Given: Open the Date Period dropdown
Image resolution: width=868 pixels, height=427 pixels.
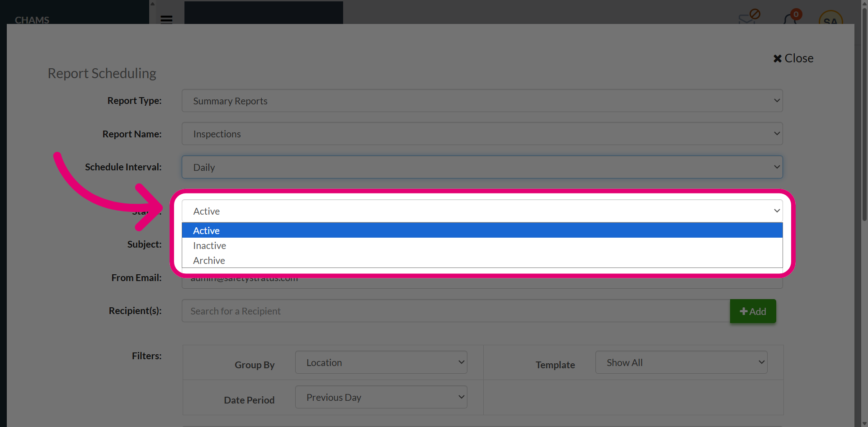Looking at the screenshot, I should [x=381, y=397].
